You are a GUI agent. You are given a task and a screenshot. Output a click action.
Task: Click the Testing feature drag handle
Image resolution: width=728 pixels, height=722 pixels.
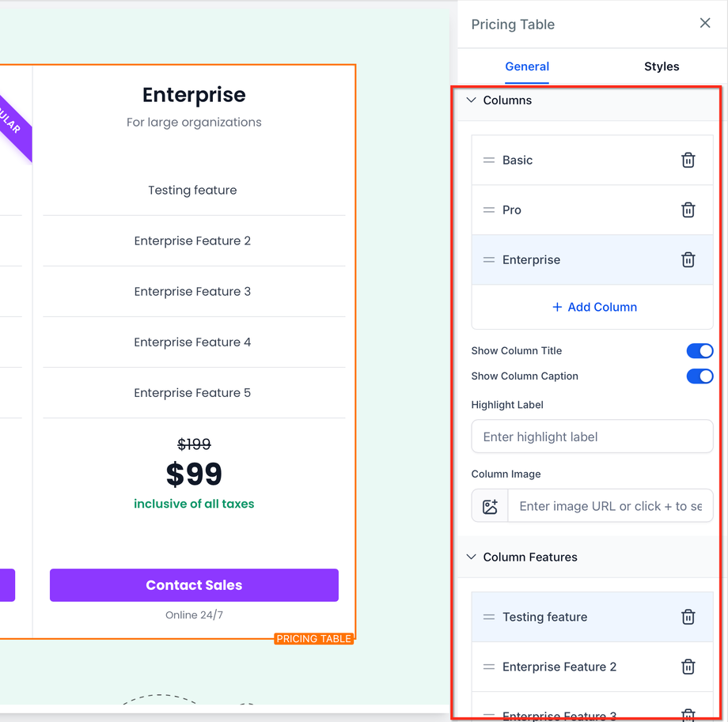coord(489,617)
